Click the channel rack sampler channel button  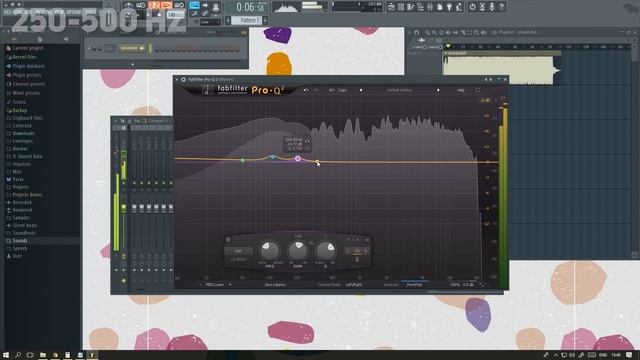coord(132,49)
